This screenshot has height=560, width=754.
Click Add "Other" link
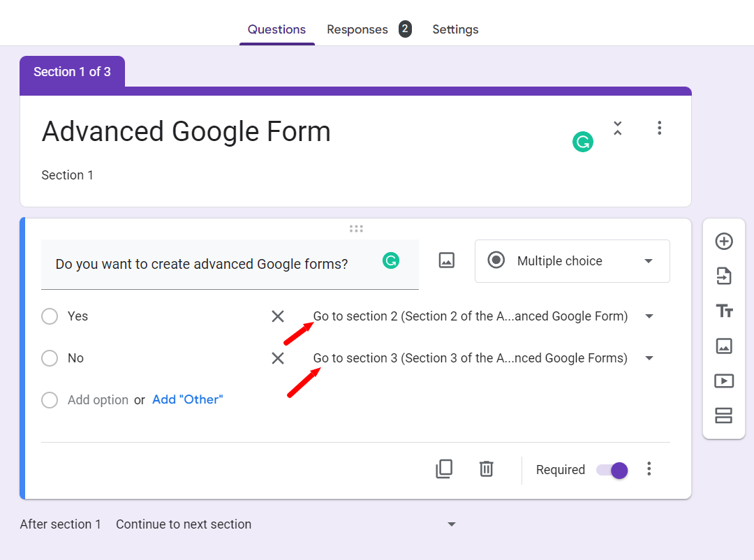point(188,399)
